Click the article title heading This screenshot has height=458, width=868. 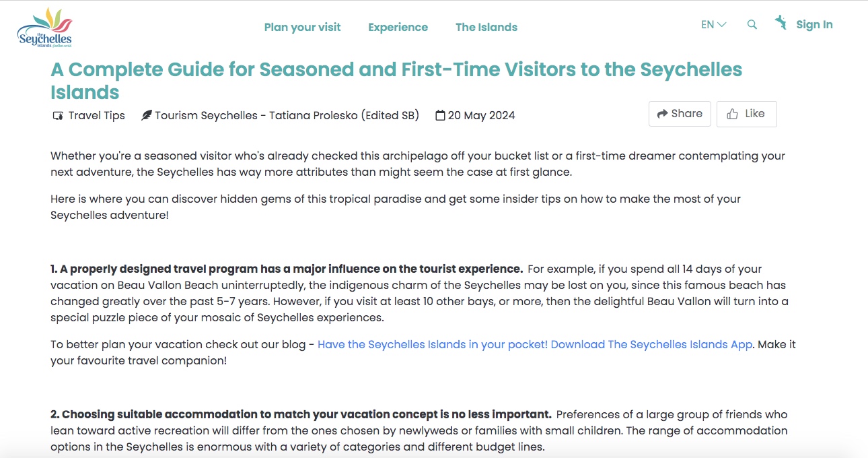click(396, 81)
